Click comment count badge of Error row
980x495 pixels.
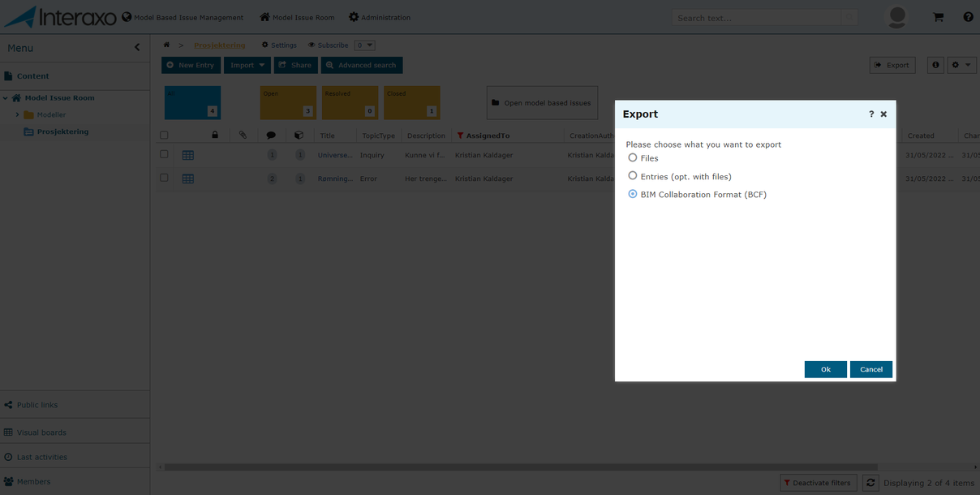click(x=272, y=179)
